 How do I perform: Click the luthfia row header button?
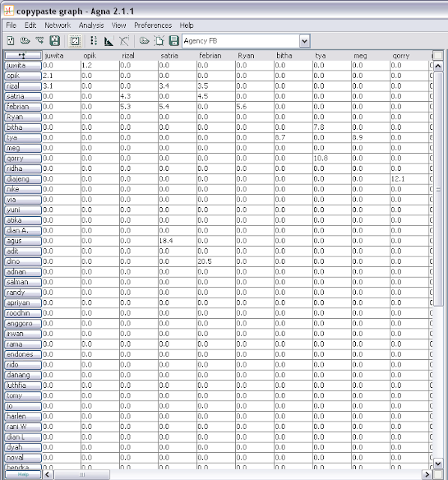point(23,385)
